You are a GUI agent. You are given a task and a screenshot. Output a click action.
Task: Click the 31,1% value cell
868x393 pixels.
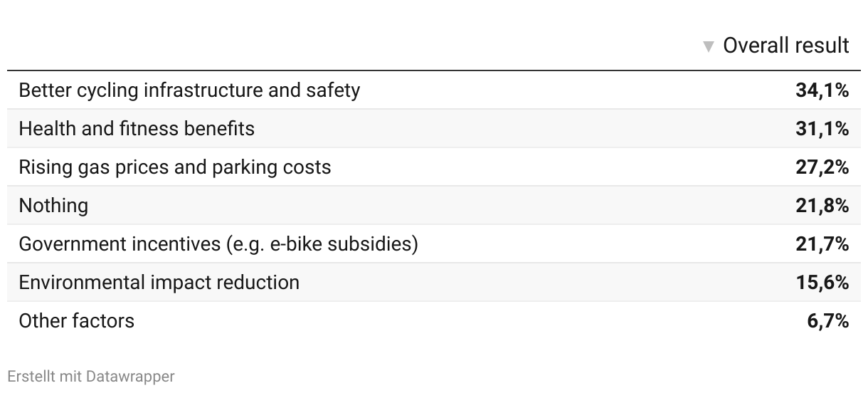[x=822, y=129]
